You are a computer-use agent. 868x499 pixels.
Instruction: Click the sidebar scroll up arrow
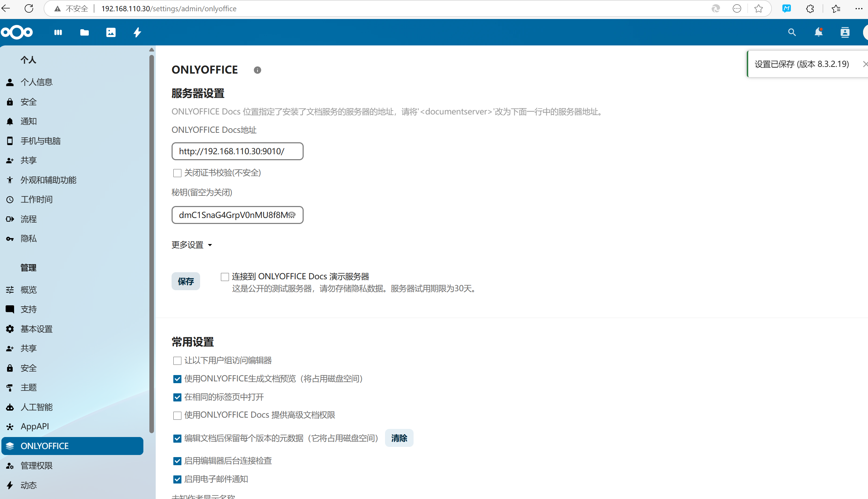click(x=151, y=50)
